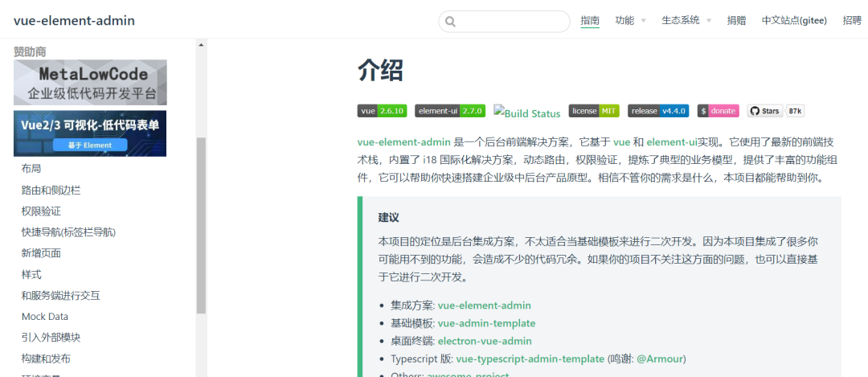Viewport: 868px width, 377px height.
Task: Click the green vue link in paragraph
Action: (621, 141)
